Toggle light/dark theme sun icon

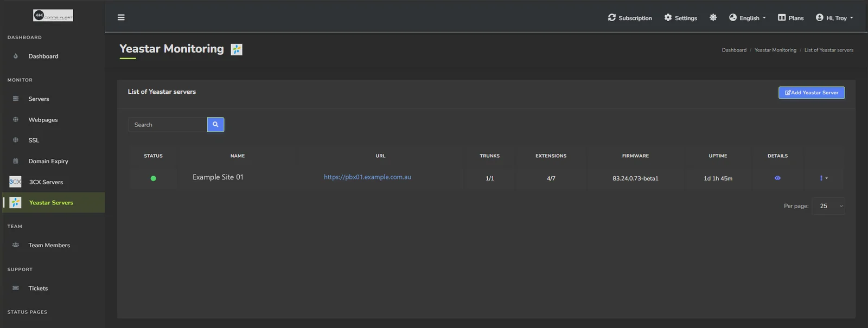(713, 17)
